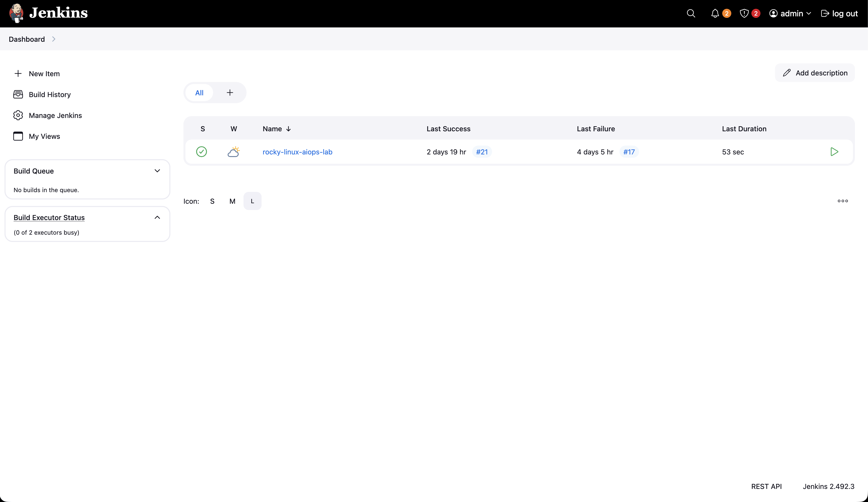Click the admin username text
The height and width of the screenshot is (502, 868).
[x=792, y=13]
